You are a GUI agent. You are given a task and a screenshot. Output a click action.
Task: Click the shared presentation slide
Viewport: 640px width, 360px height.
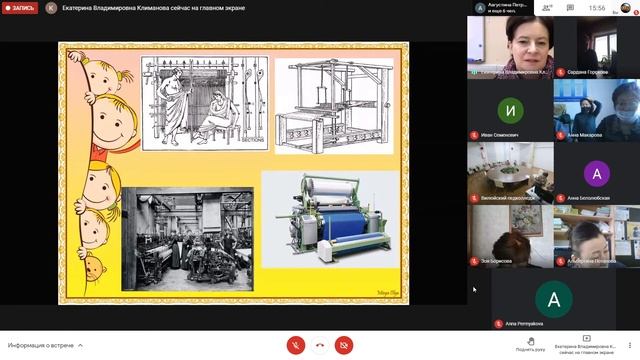(233, 173)
